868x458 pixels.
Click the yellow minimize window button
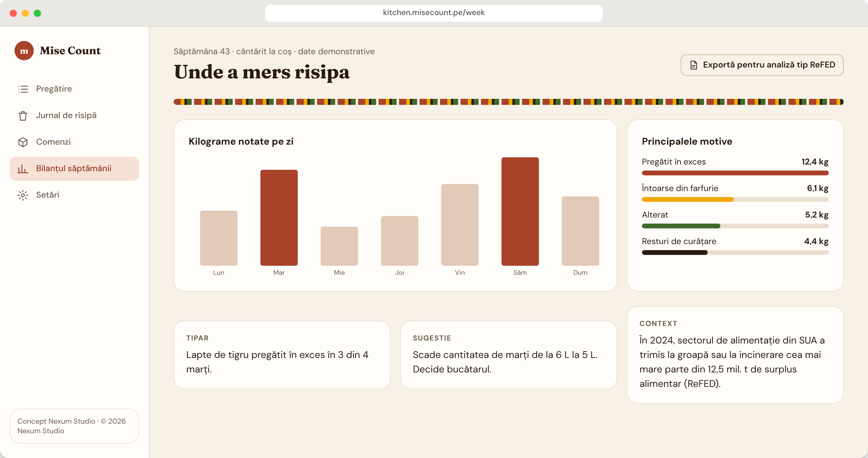point(25,13)
